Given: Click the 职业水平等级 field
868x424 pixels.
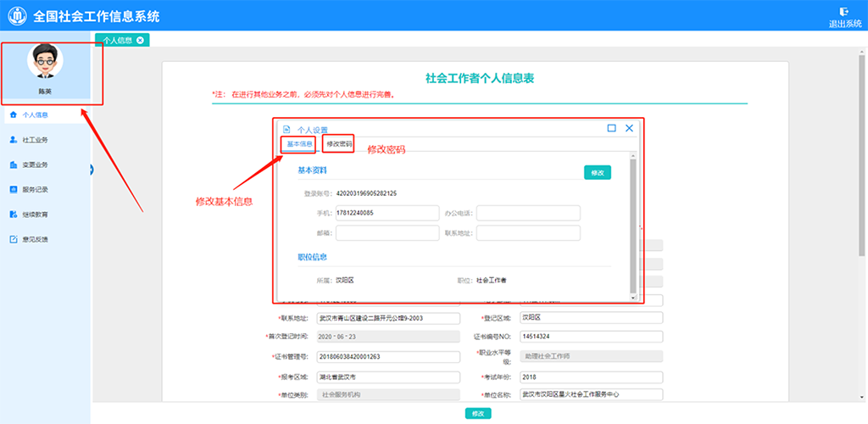Looking at the screenshot, I should pyautogui.click(x=591, y=356).
